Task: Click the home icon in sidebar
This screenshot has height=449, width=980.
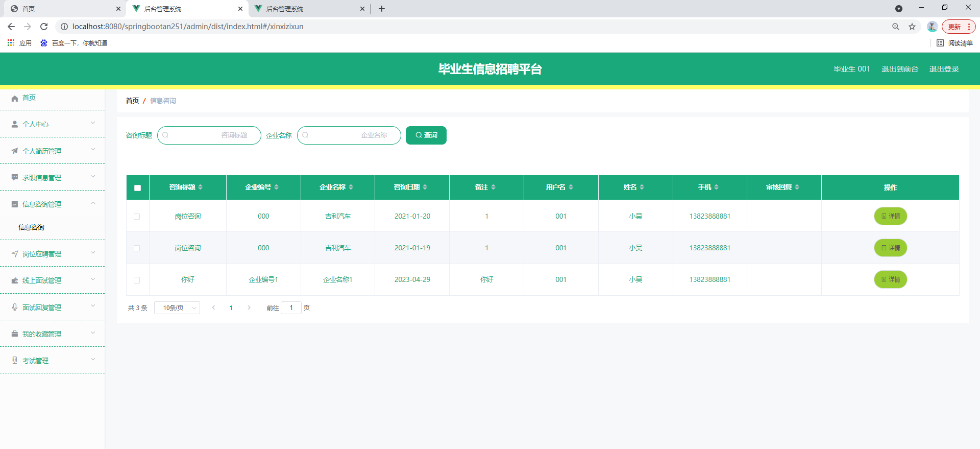Action: [15, 98]
